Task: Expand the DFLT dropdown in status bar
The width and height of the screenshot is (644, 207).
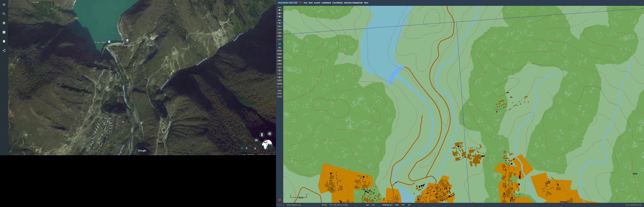Action: (280, 205)
